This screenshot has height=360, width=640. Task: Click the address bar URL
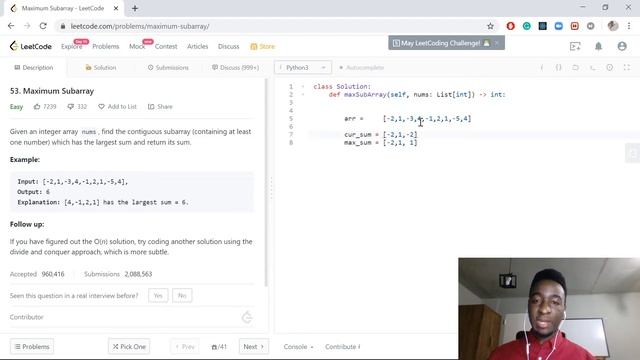pos(140,26)
